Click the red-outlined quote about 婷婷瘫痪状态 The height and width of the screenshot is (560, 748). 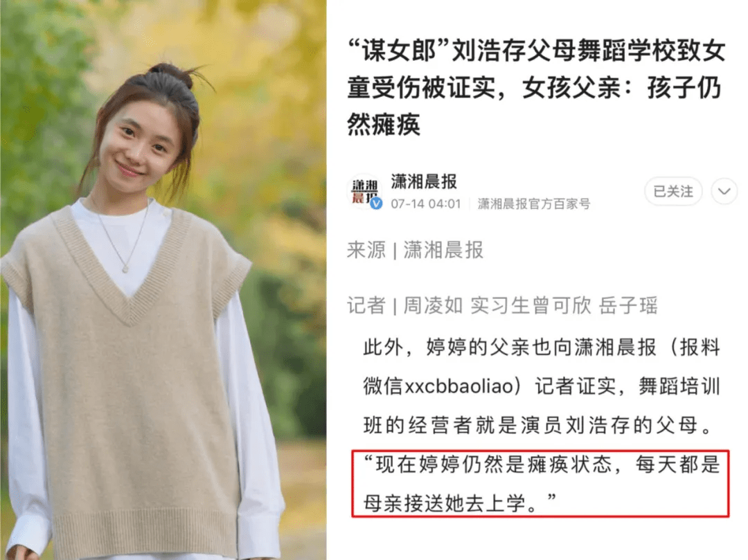click(540, 483)
